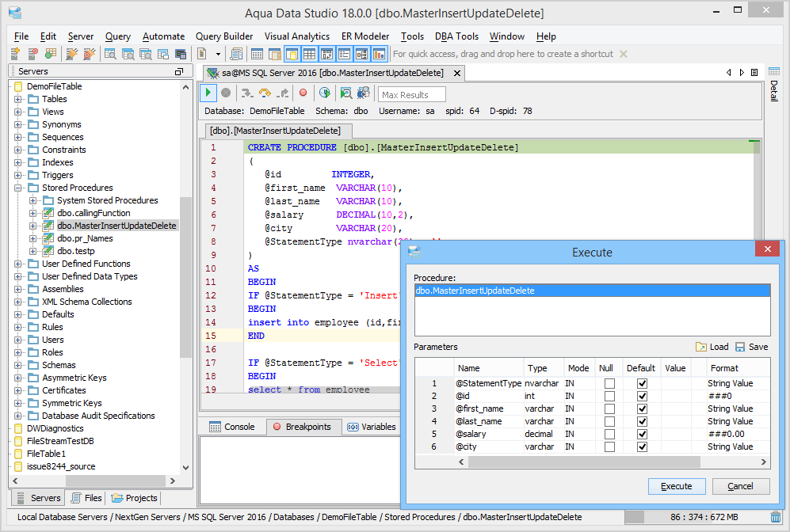Open the dropdown arrow beside the new document icon

[218, 54]
